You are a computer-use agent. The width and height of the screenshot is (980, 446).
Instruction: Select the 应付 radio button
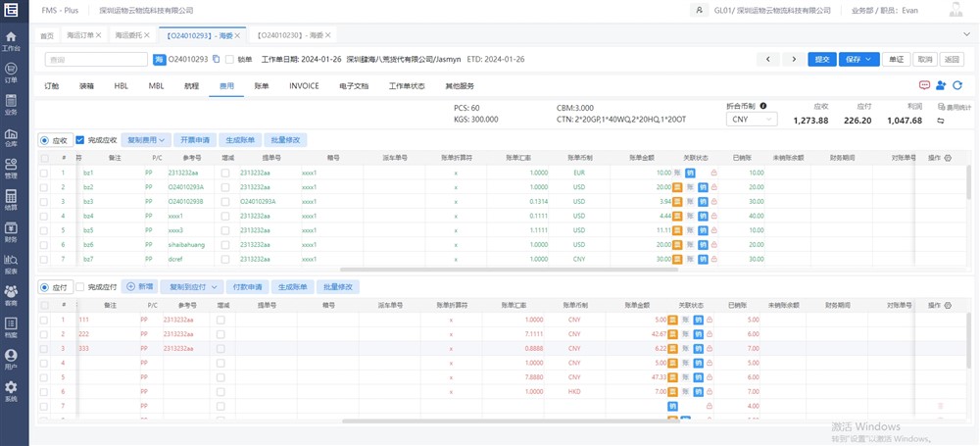coord(44,287)
